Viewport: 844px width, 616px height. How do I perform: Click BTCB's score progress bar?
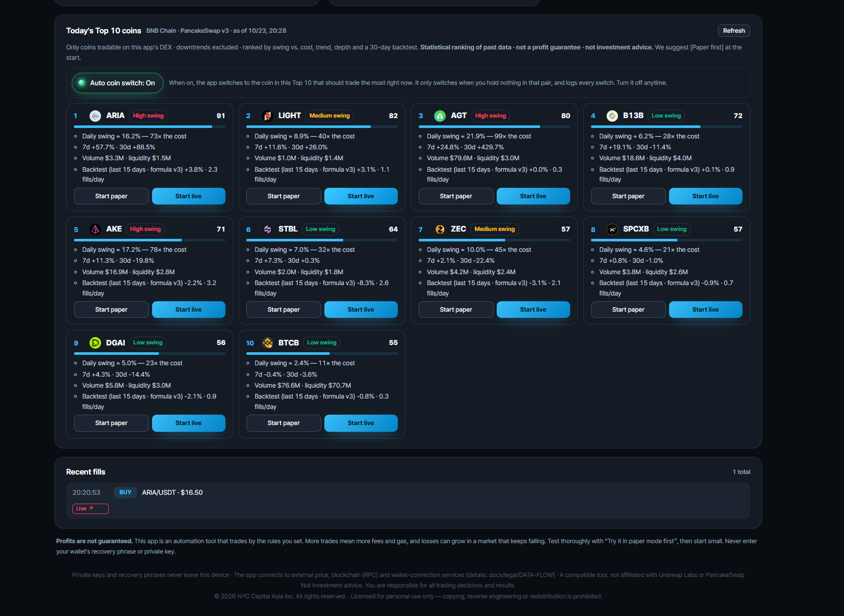coord(322,353)
